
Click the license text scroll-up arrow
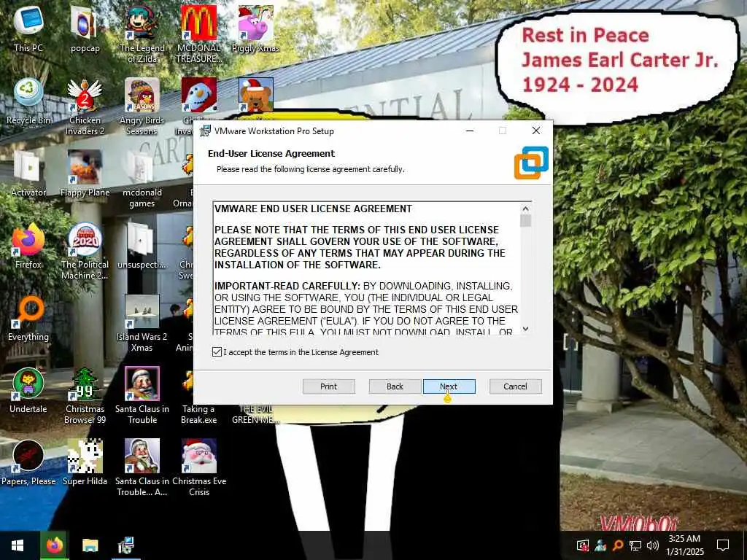[x=525, y=209]
